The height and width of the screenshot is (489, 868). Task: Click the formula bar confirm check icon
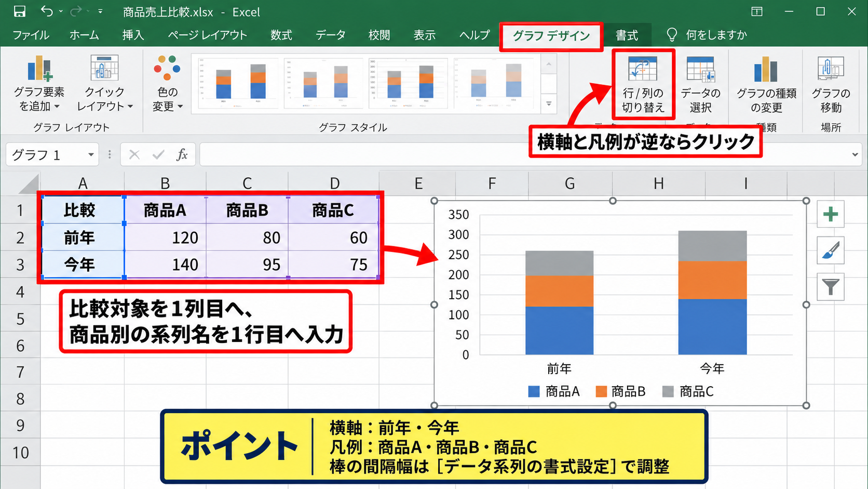coord(158,154)
